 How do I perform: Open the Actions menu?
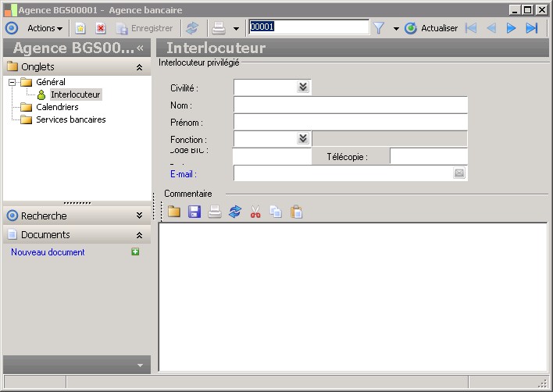tap(45, 28)
